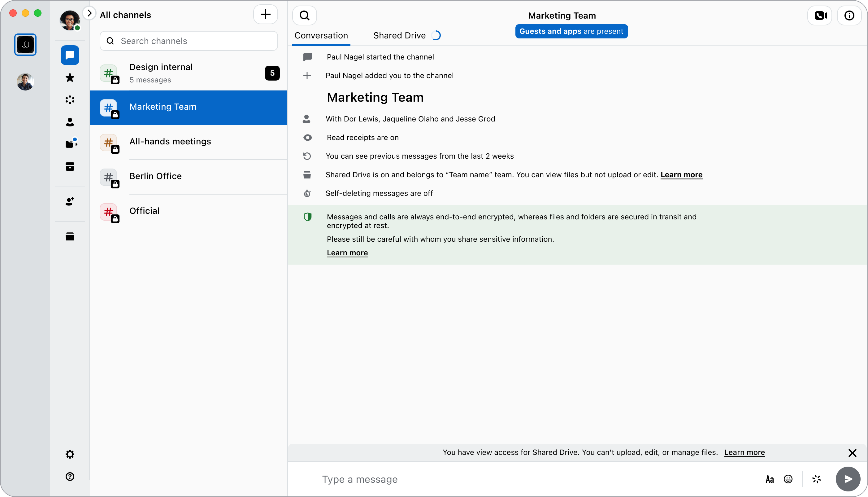Start a video call in Marketing Team
Image resolution: width=868 pixels, height=497 pixels.
820,15
